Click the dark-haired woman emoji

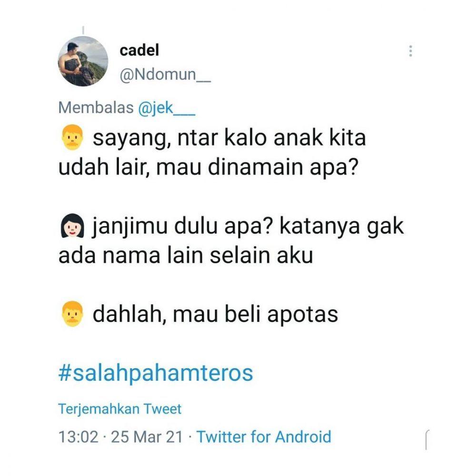[72, 226]
